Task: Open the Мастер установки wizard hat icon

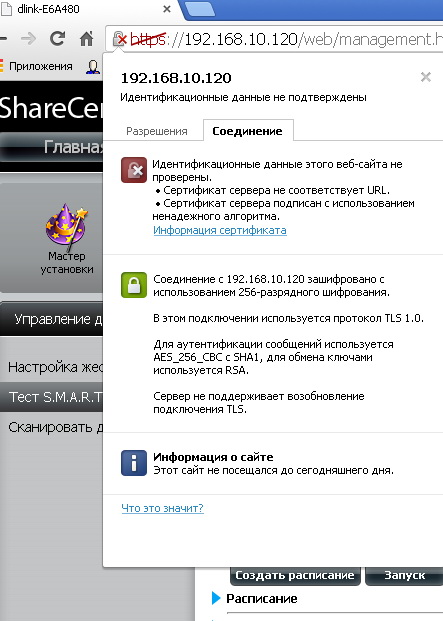Action: coord(66,229)
